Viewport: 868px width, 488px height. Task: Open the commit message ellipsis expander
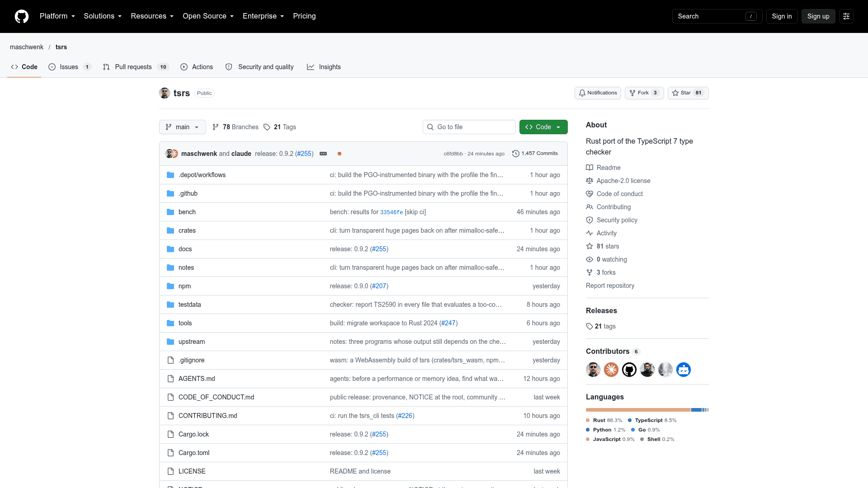(323, 154)
